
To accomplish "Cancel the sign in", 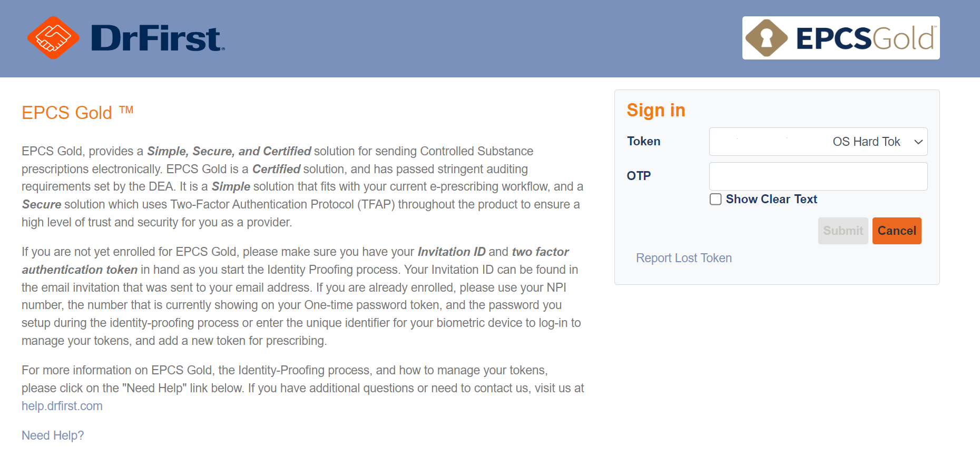I will tap(897, 231).
